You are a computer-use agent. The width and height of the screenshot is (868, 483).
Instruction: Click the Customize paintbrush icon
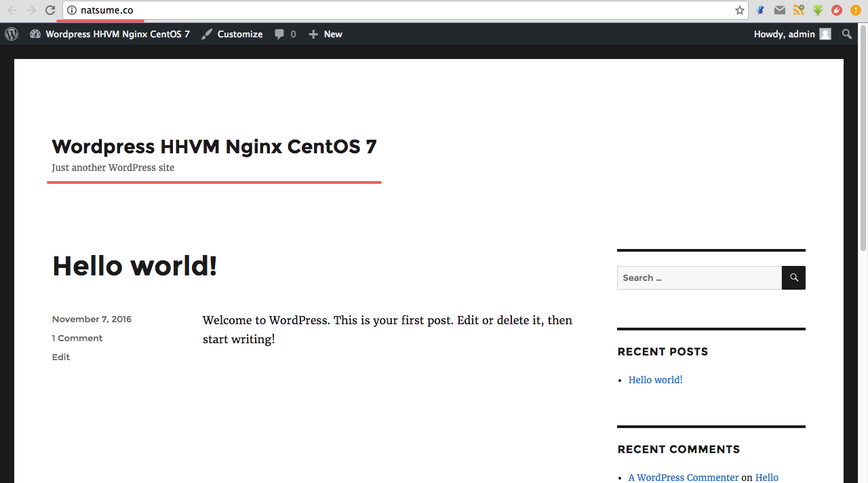click(x=207, y=34)
